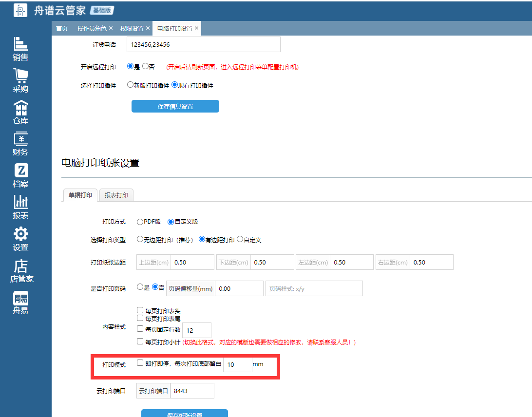Open the 报表 (Reports) chart icon
532x417 pixels.
click(x=20, y=203)
